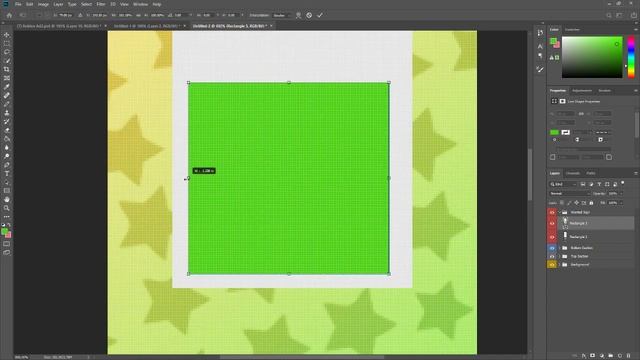Select the Brush tool

coord(7,104)
